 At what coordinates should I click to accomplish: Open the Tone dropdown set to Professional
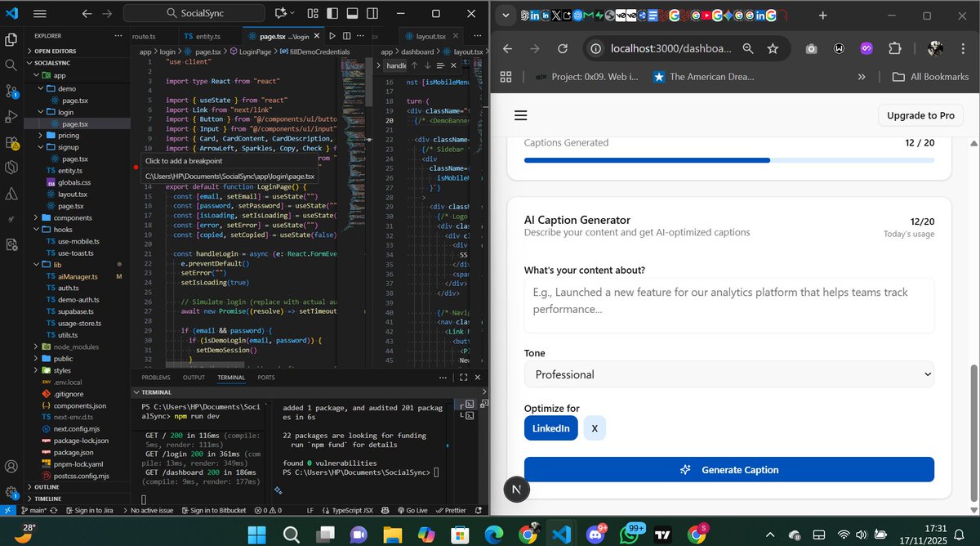(x=729, y=374)
